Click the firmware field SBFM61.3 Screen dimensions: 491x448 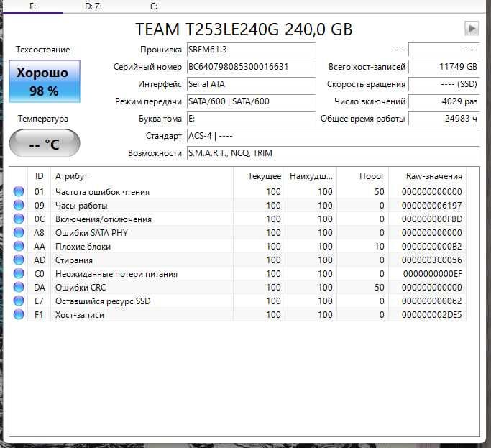click(252, 50)
